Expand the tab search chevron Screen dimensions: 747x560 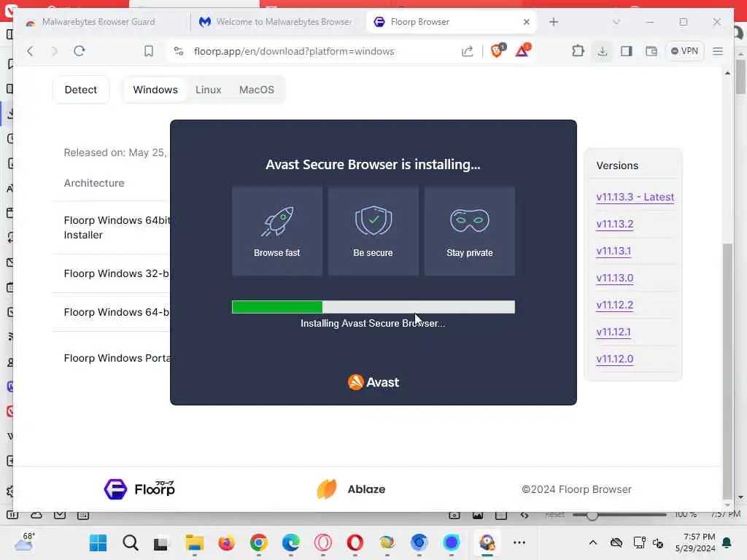coord(616,22)
